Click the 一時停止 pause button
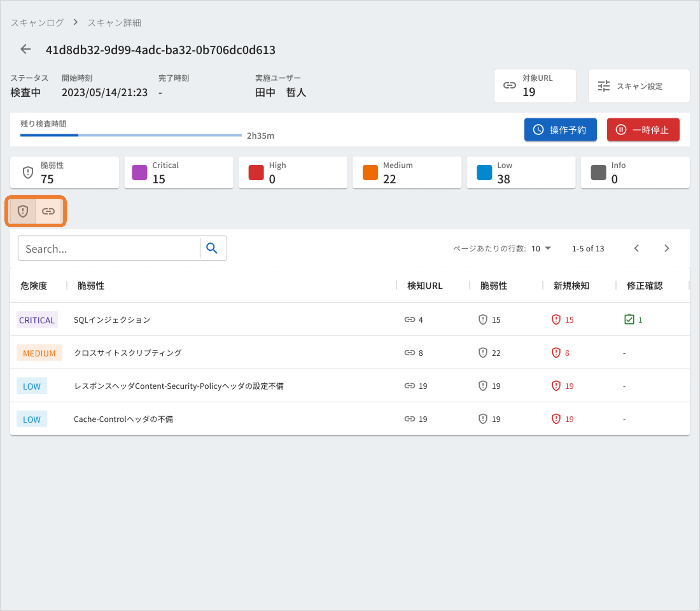Viewport: 700px width, 611px height. (643, 130)
